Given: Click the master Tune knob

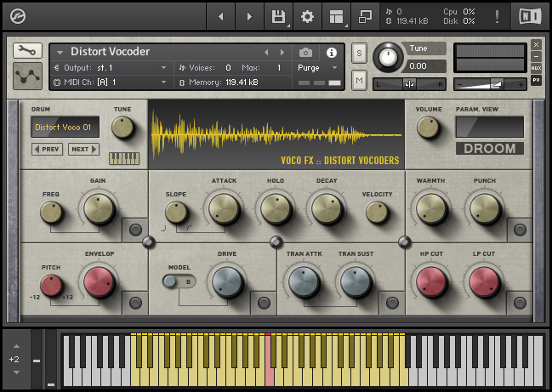Looking at the screenshot, I should point(388,57).
